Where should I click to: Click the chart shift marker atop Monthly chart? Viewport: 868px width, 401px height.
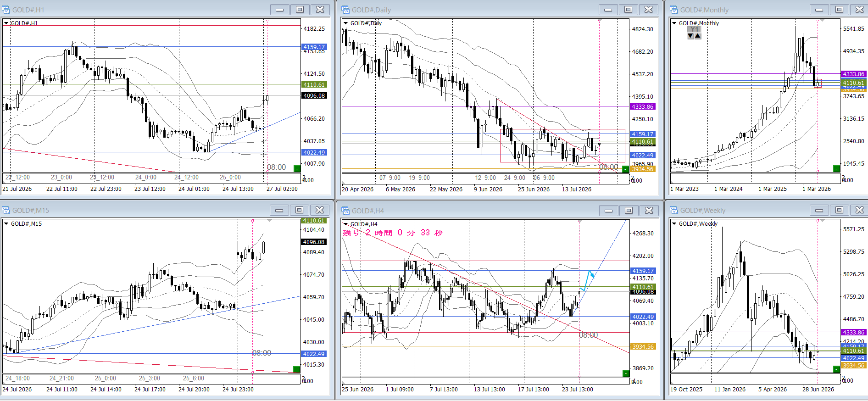tap(822, 20)
